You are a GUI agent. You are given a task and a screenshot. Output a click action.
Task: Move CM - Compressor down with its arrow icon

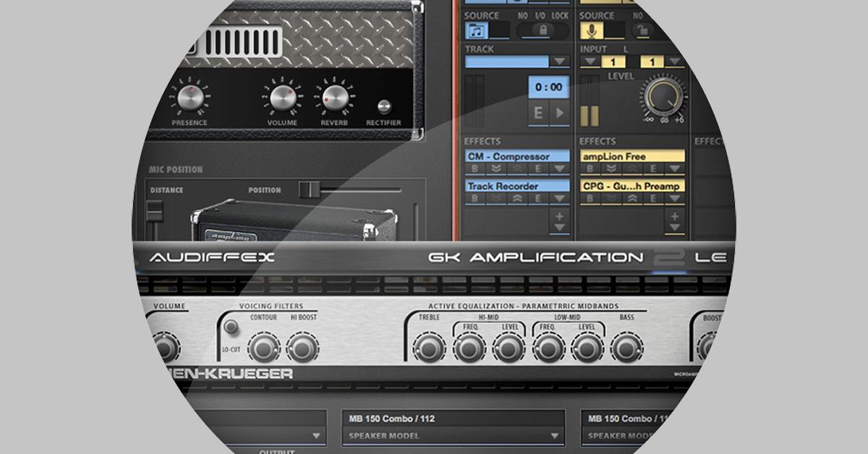click(x=498, y=166)
